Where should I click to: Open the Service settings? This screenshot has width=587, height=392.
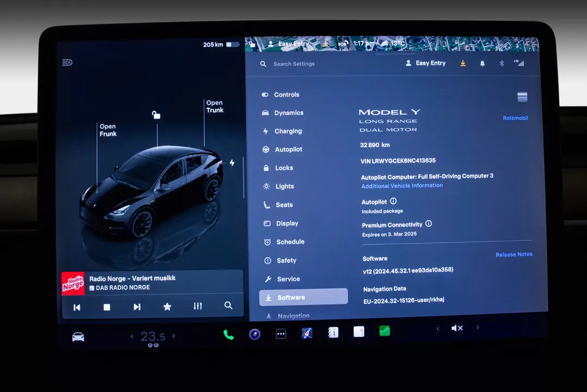coord(283,279)
